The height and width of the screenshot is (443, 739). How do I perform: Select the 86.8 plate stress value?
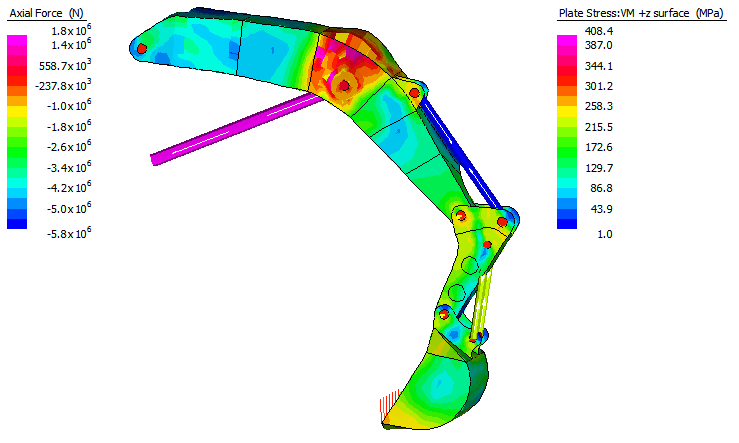tap(601, 189)
